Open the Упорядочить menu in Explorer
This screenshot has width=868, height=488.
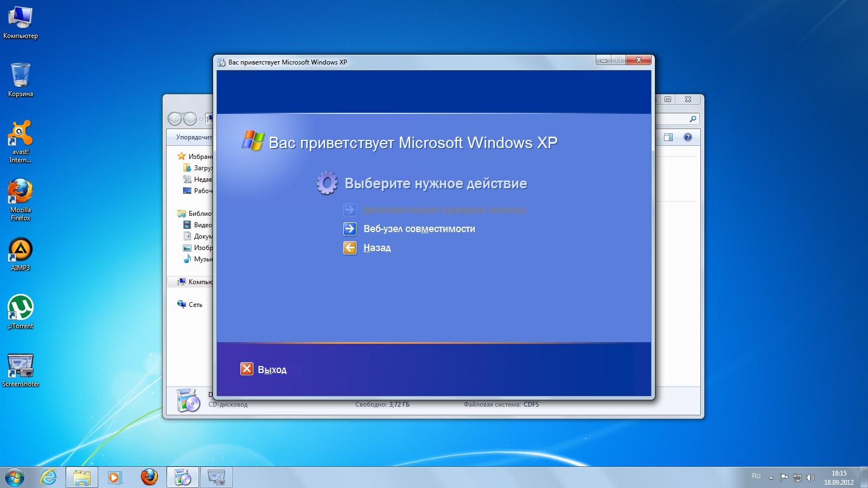click(x=194, y=137)
